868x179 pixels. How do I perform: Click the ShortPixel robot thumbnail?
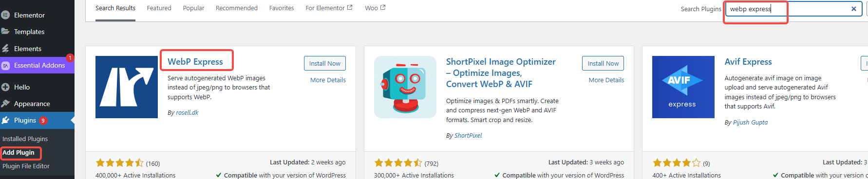405,87
